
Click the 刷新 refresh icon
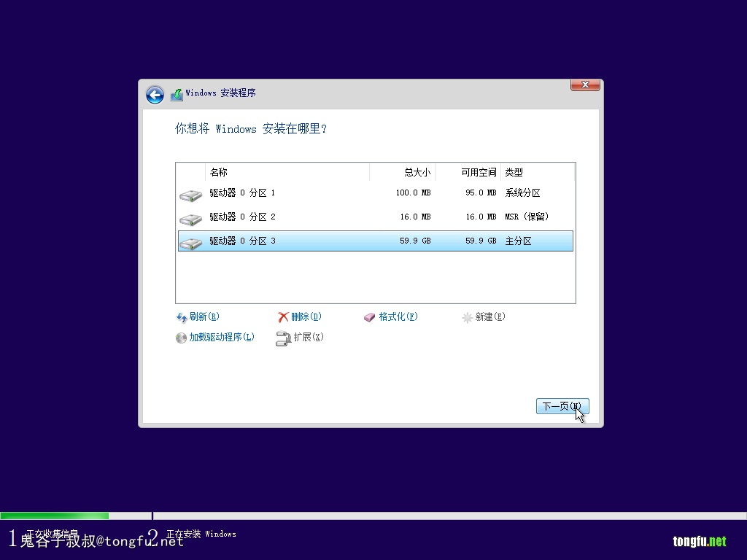182,317
